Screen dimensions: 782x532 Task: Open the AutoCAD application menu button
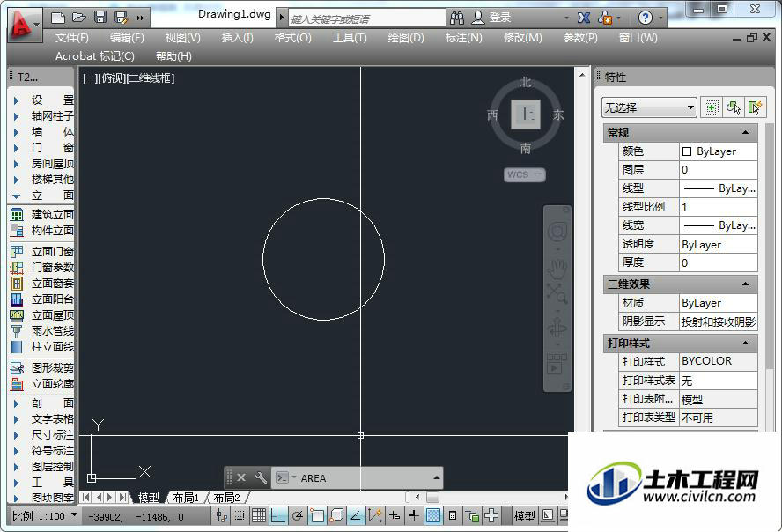click(24, 25)
